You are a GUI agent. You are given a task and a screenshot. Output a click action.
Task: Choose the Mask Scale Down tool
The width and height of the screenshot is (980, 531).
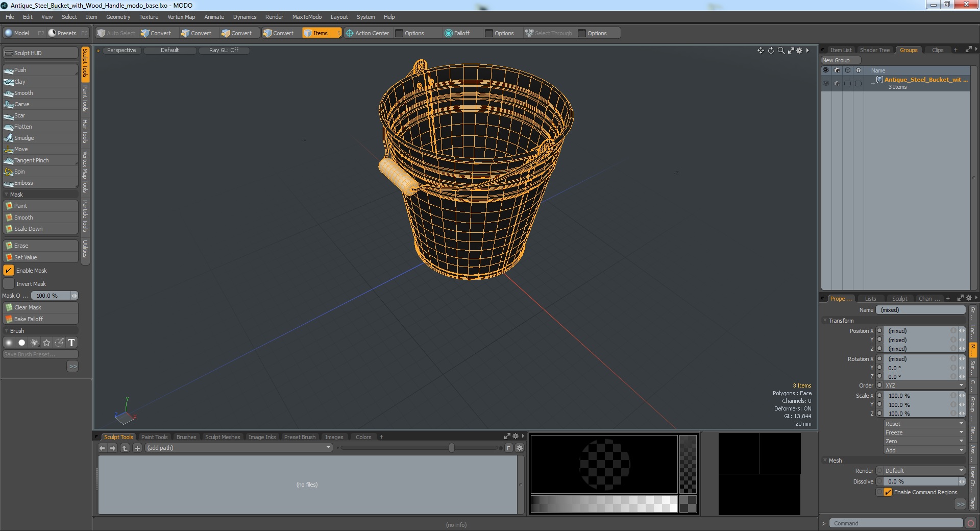(40, 229)
